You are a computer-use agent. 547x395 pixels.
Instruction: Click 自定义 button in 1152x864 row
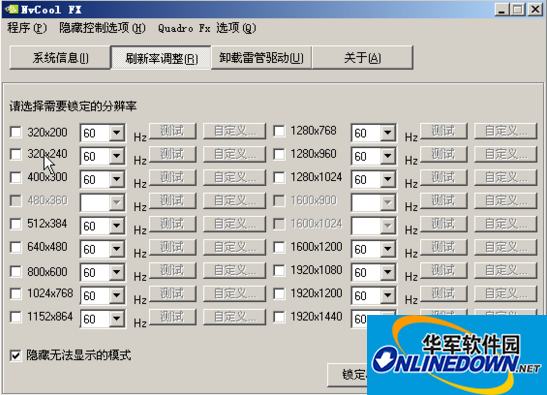[234, 317]
